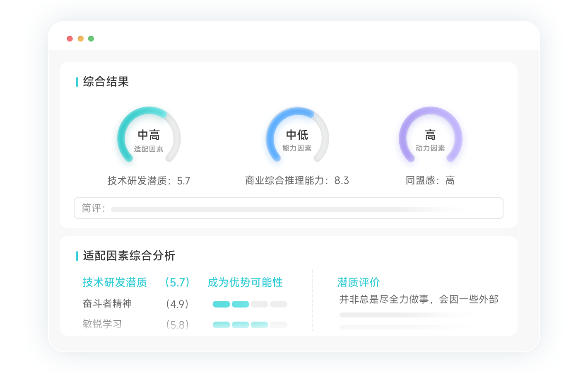Open the 综合结果 section heading
Screen dimensions: 588x373
tap(106, 82)
